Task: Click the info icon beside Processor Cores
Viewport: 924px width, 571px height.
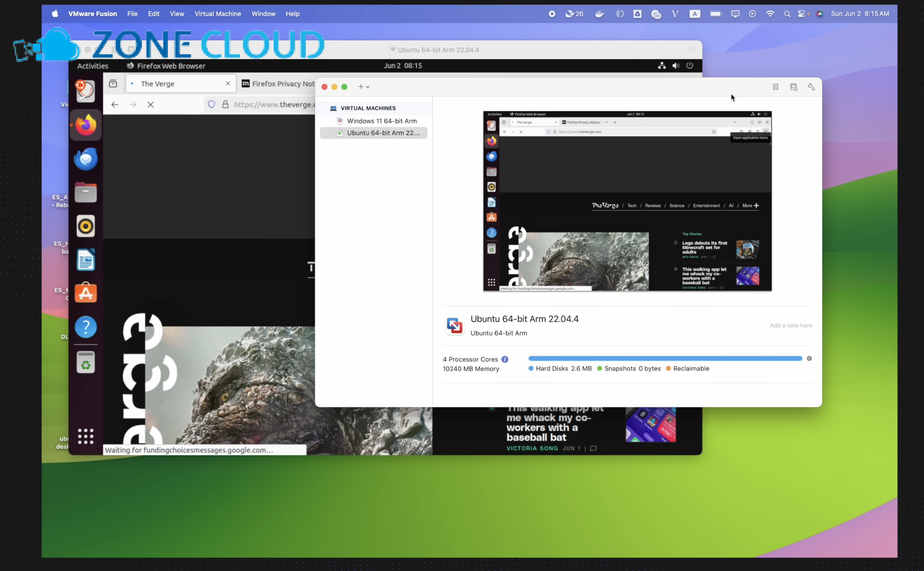Action: (505, 359)
